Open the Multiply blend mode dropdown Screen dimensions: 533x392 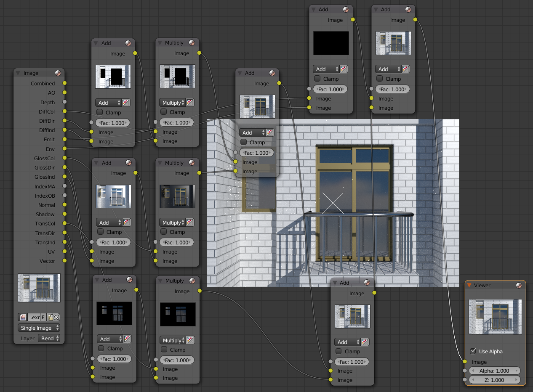(173, 103)
